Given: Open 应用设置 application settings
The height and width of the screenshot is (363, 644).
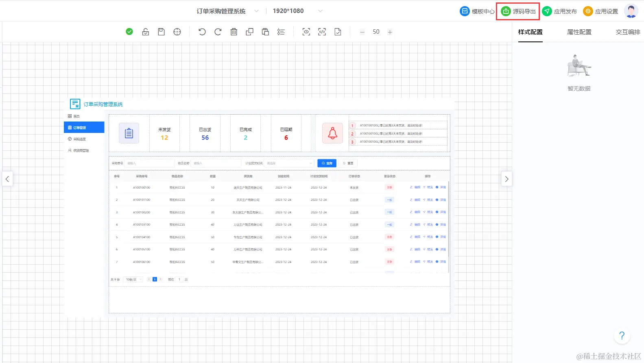Looking at the screenshot, I should [x=600, y=11].
